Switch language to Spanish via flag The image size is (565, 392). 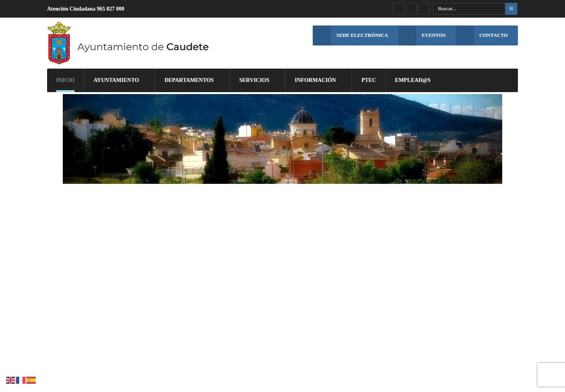pos(31,380)
